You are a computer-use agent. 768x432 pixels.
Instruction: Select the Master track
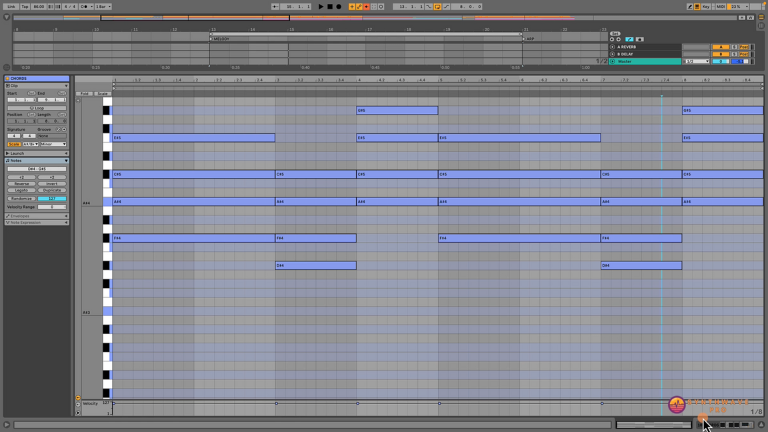(x=647, y=61)
